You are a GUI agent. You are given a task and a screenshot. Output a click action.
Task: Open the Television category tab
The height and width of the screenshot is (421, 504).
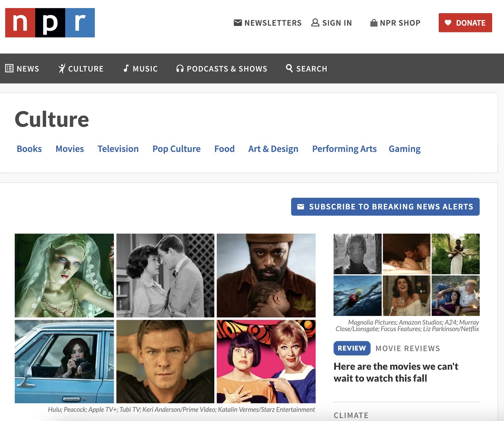118,149
